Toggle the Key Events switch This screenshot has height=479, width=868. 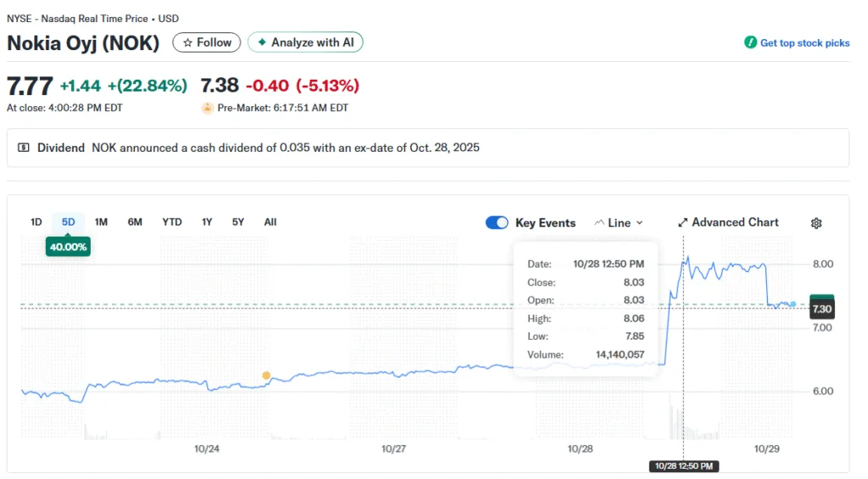point(497,223)
